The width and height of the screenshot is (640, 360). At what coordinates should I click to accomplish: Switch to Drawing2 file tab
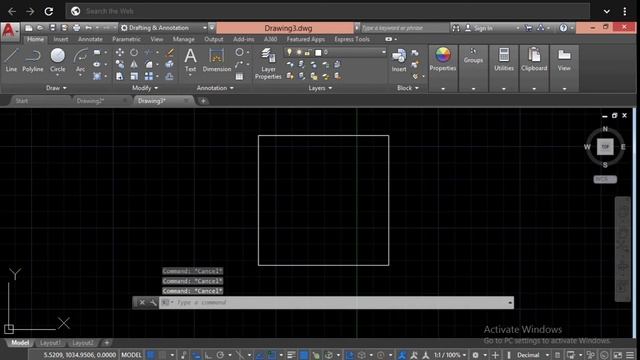tap(90, 101)
